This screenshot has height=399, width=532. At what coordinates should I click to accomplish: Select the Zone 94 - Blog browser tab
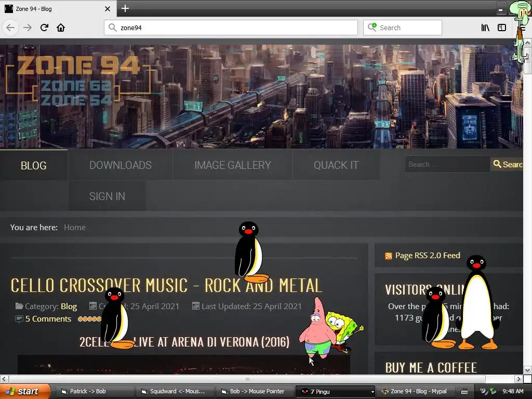click(x=58, y=9)
